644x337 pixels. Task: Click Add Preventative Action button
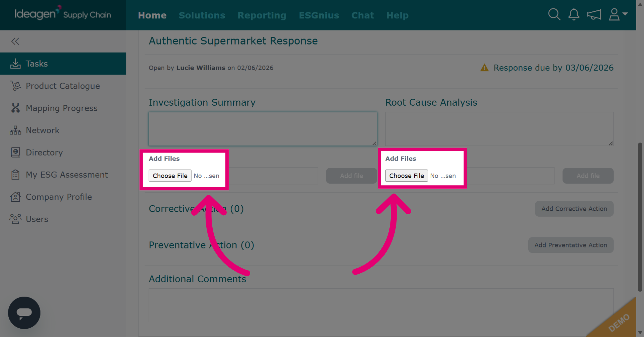(x=571, y=245)
